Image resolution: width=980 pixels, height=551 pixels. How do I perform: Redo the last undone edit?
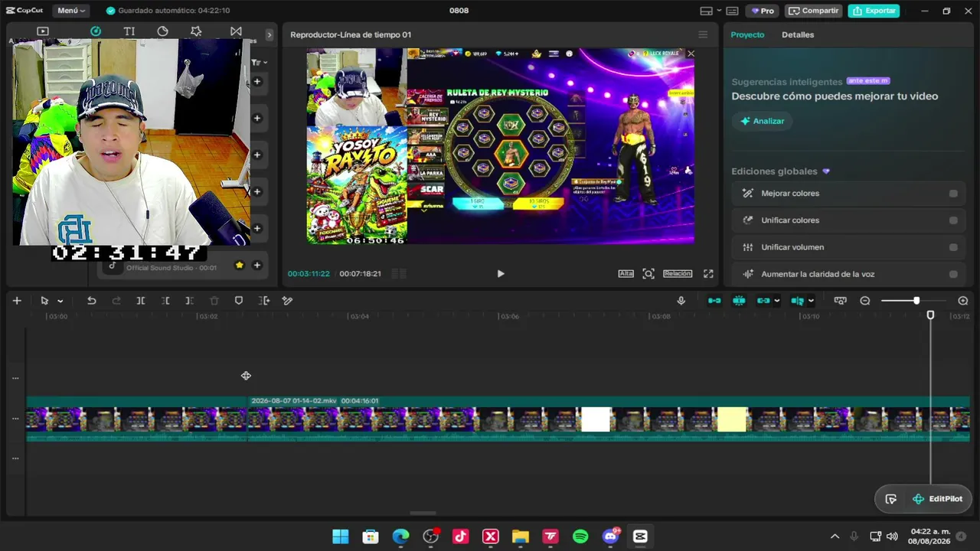coord(116,301)
